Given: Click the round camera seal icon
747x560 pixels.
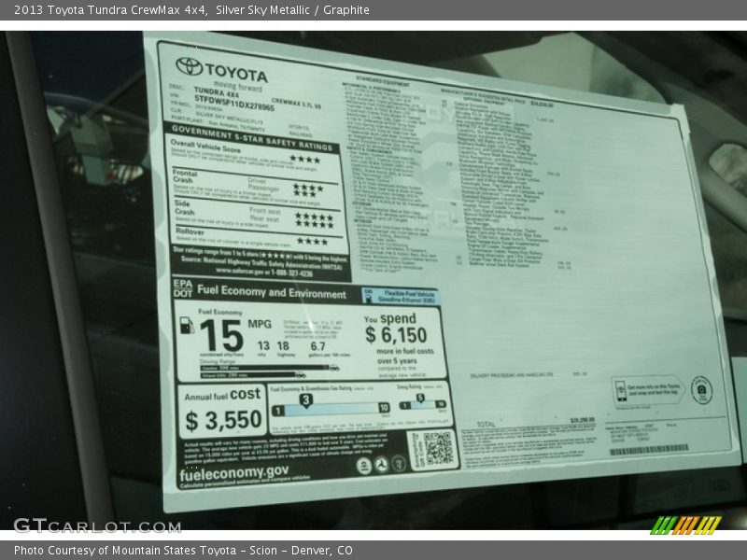Looking at the screenshot, I should [x=701, y=390].
